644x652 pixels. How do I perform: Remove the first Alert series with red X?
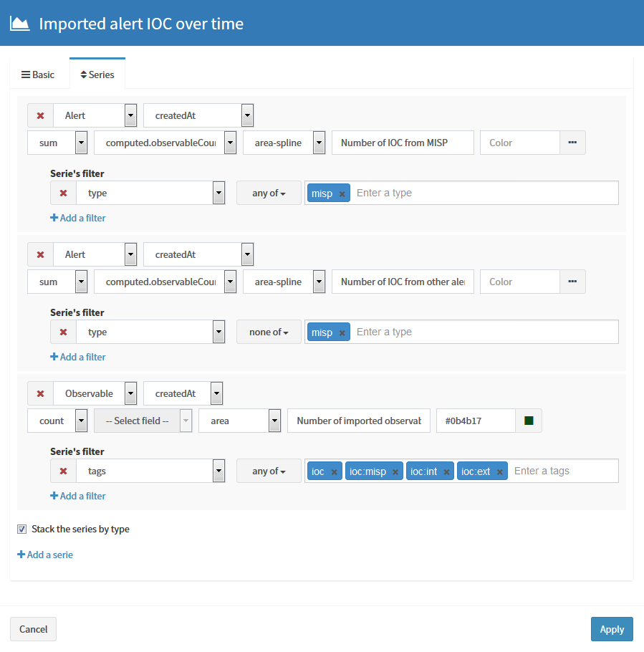pyautogui.click(x=40, y=115)
